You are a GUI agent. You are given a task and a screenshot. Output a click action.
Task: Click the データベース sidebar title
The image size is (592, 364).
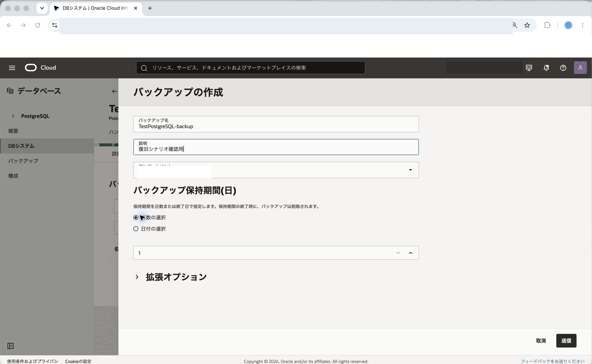click(x=39, y=91)
